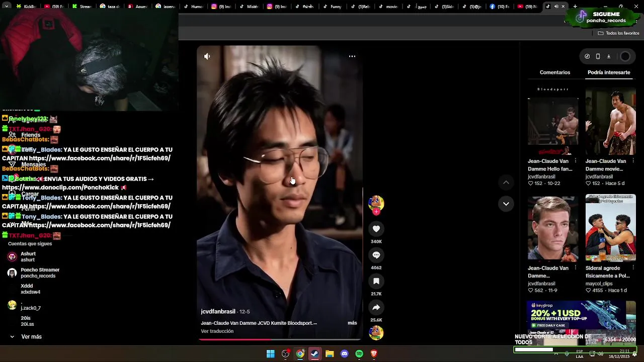Open Mensajes in TikTok sidebar
Screen dimensions: 644x362
[x=28, y=164]
